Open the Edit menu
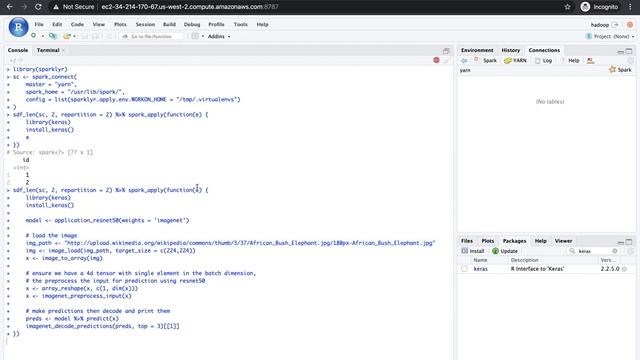This screenshot has height=360, width=640. tap(57, 24)
